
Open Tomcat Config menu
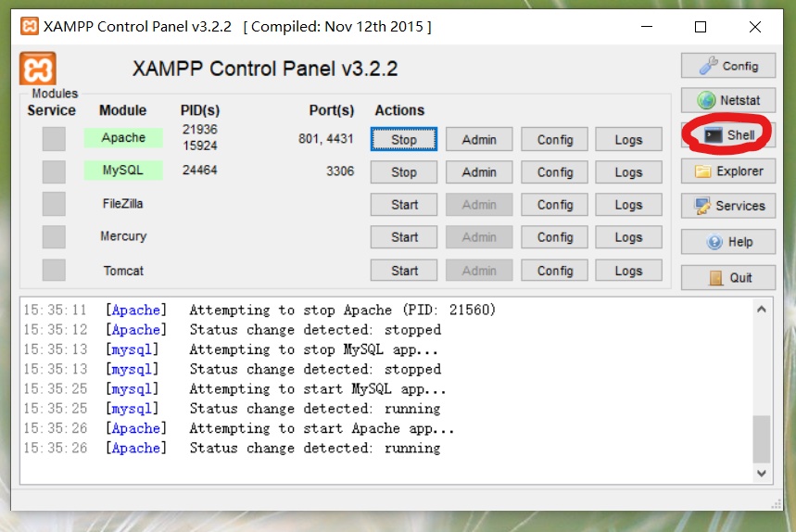[554, 271]
